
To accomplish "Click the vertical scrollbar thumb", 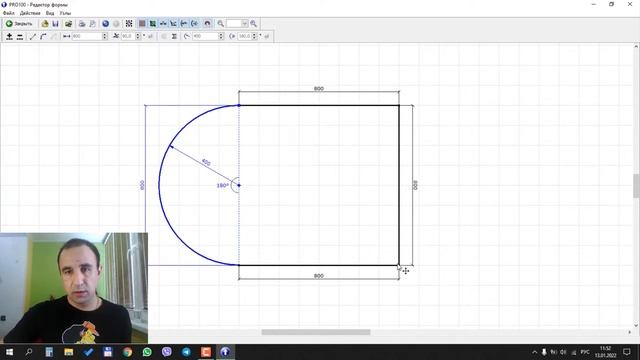I will click(x=636, y=186).
